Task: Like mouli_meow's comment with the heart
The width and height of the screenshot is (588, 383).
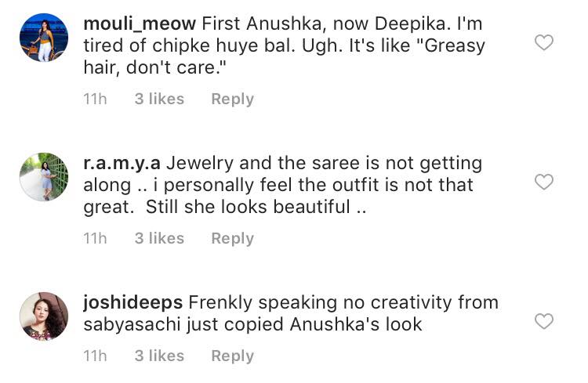Action: tap(543, 43)
